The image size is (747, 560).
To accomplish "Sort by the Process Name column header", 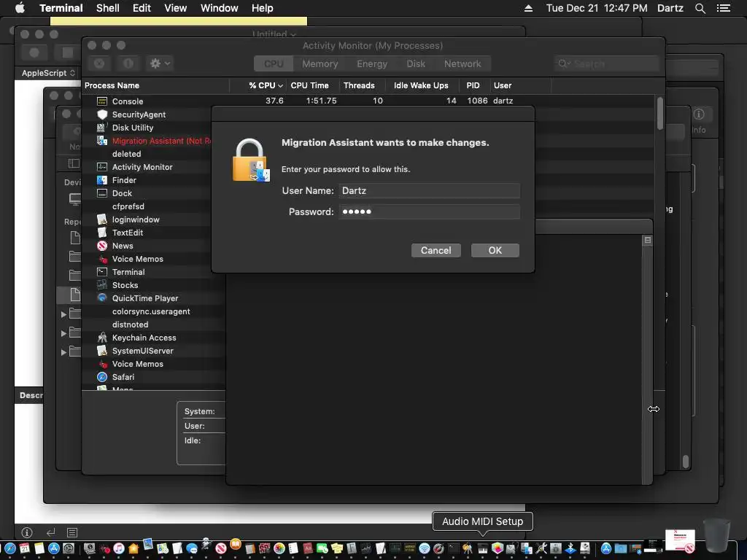I will pyautogui.click(x=155, y=86).
